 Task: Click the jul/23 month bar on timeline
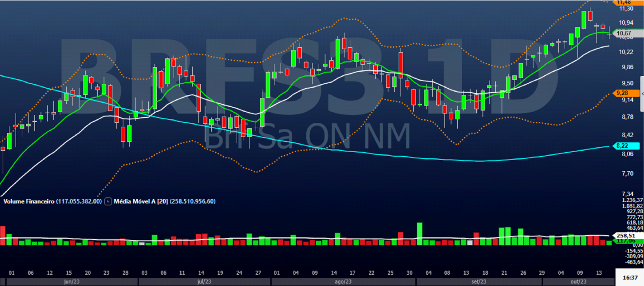pyautogui.click(x=204, y=282)
